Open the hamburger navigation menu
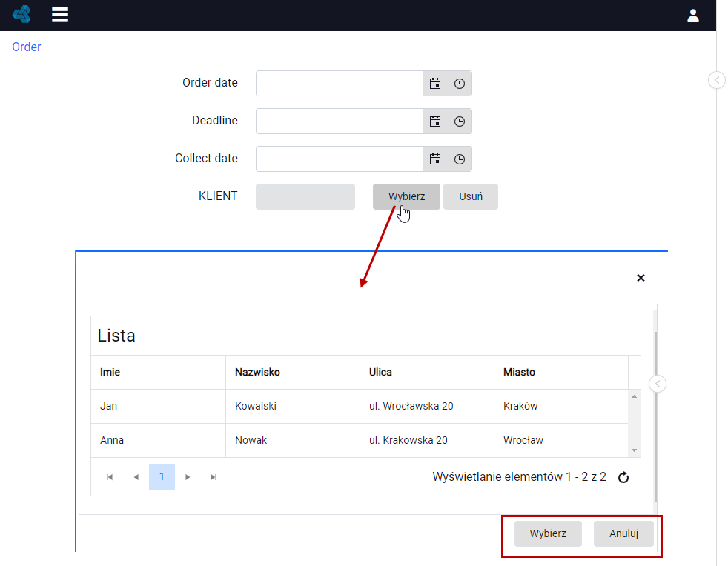The image size is (728, 566). pyautogui.click(x=60, y=15)
